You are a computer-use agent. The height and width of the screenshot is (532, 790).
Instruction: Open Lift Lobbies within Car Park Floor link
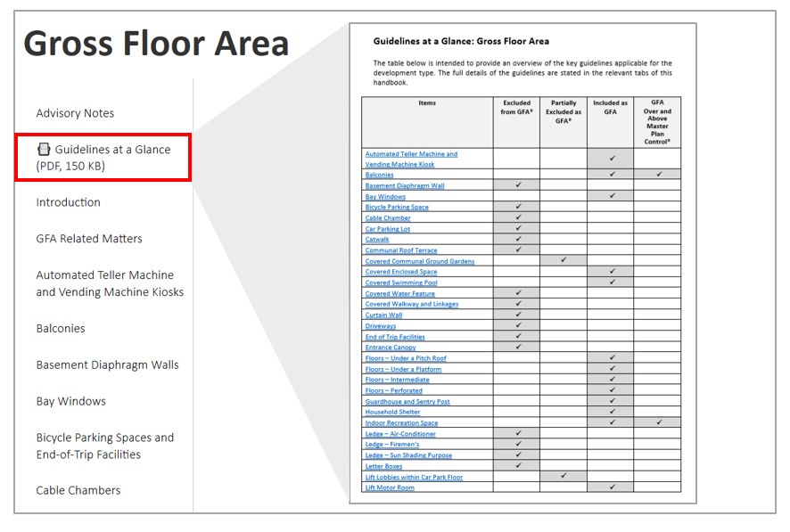tap(414, 477)
